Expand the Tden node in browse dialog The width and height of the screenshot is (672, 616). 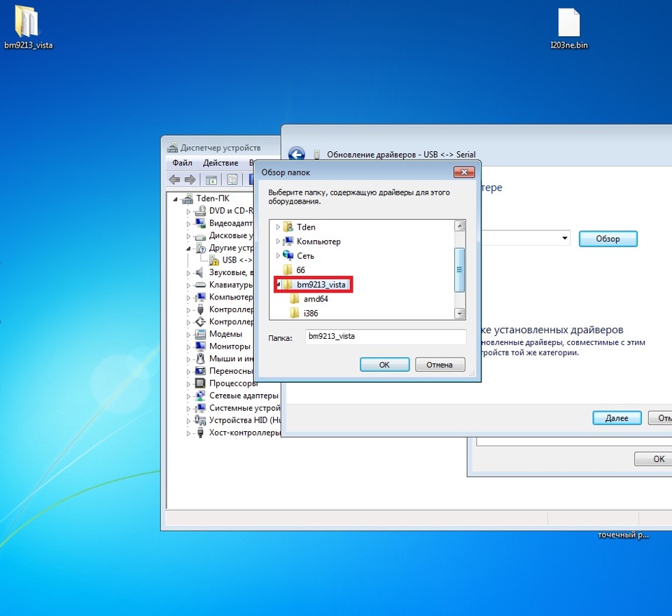pyautogui.click(x=278, y=227)
